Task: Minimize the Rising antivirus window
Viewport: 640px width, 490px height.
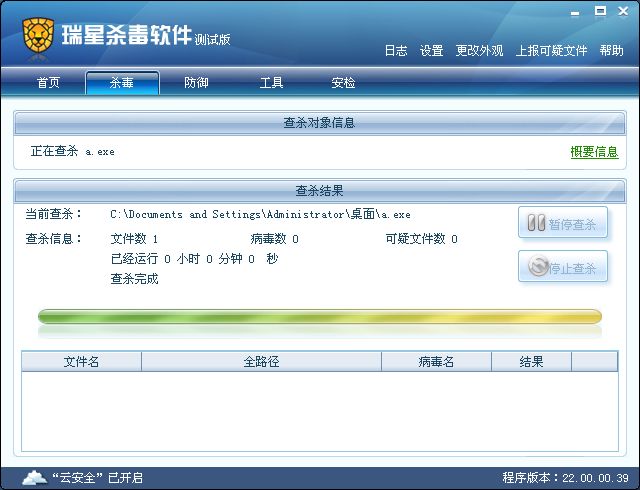Action: pos(575,13)
